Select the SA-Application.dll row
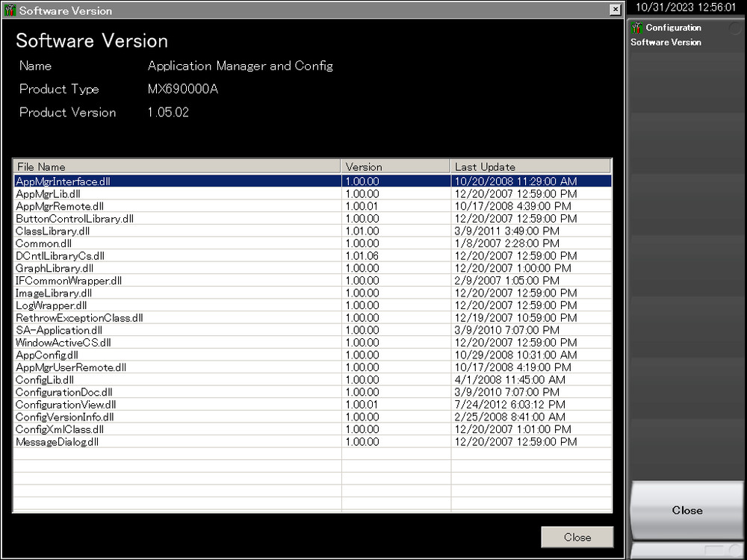 tap(312, 330)
